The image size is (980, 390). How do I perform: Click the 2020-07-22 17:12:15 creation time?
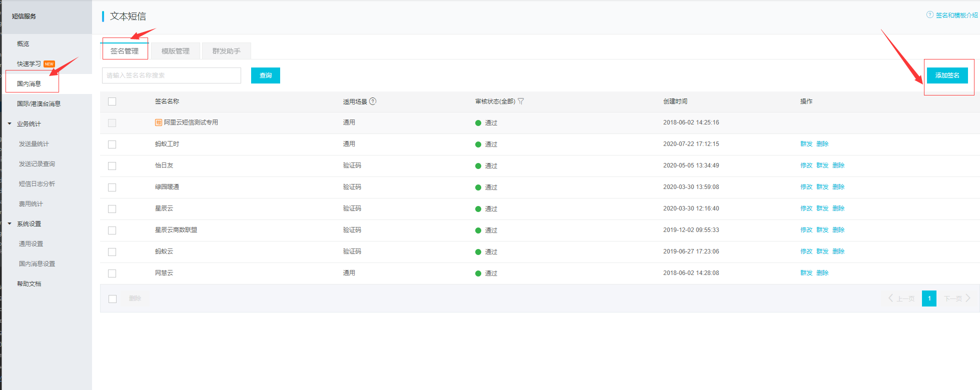point(691,144)
